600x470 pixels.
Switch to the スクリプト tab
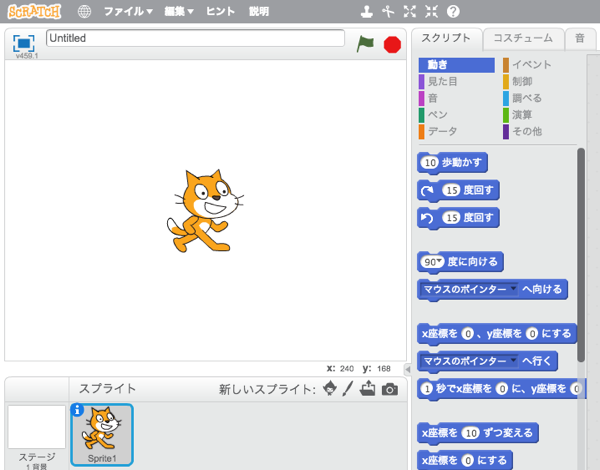point(446,38)
